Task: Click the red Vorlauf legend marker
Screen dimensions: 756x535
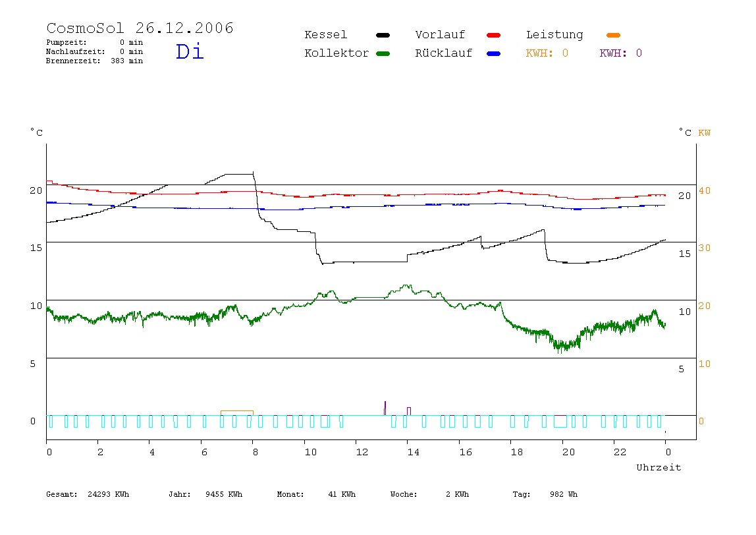Action: click(494, 35)
